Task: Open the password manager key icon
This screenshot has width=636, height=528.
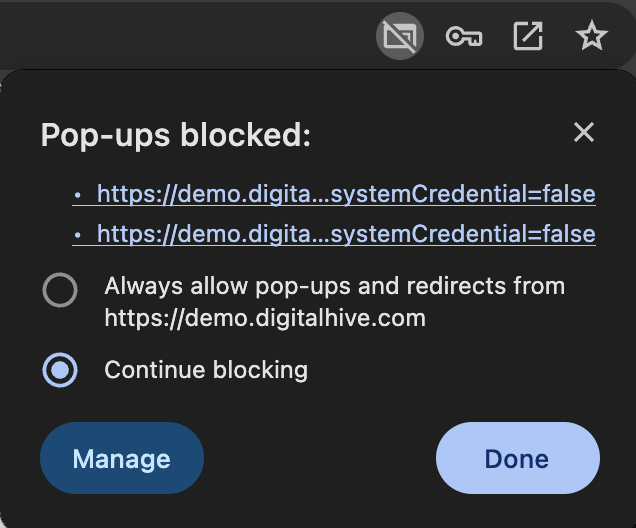Action: pos(464,36)
